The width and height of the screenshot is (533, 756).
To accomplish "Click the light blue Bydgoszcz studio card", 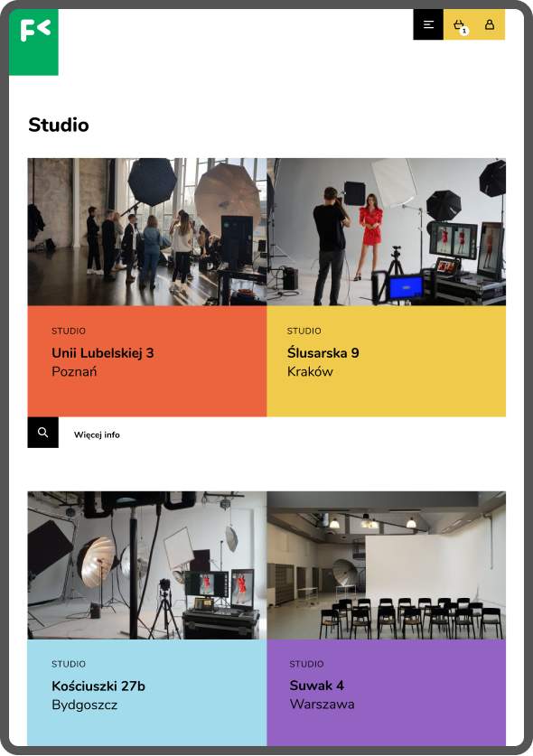I will tap(147, 693).
